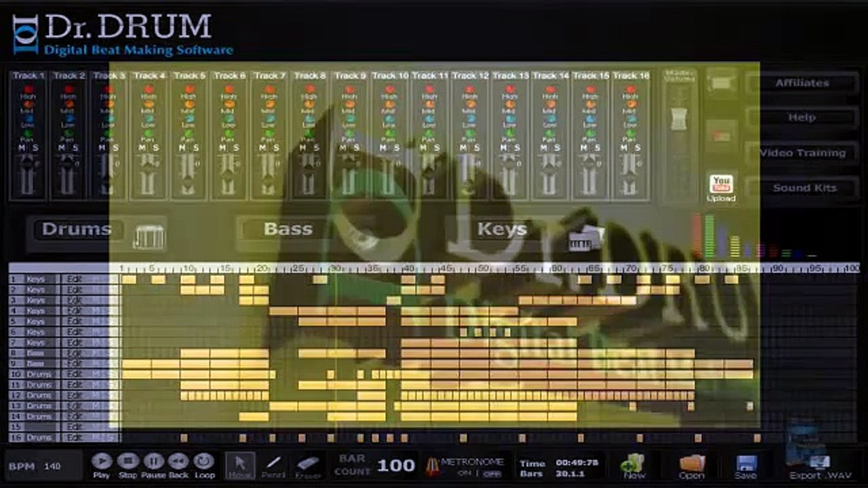Open the Keys instrument section
Screen dimensions: 868x488
502,229
